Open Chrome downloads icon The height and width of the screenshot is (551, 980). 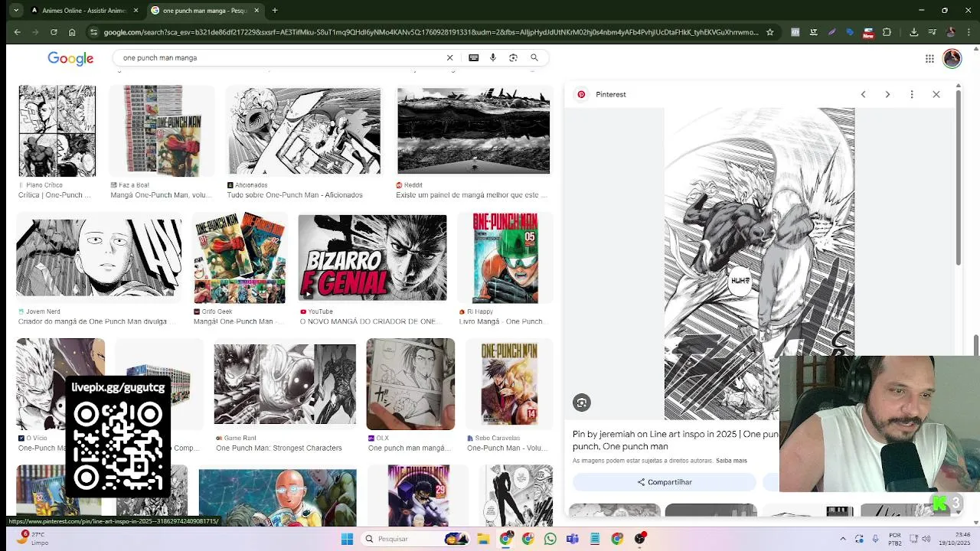point(913,32)
